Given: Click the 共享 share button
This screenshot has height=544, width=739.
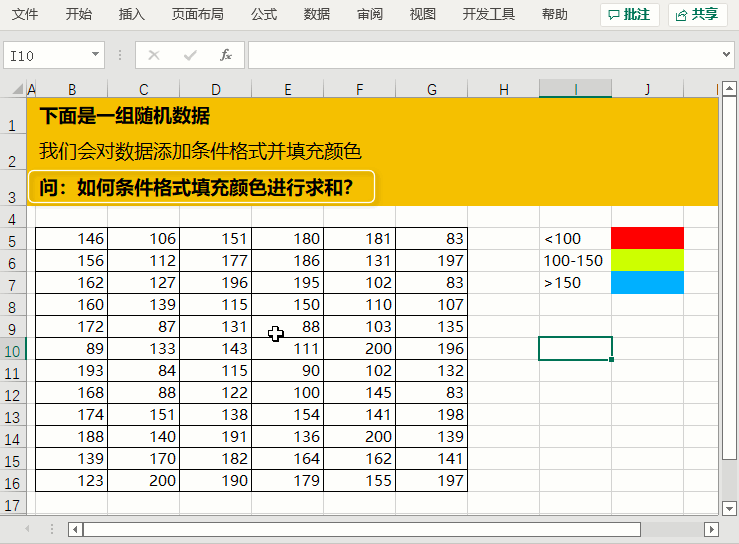Looking at the screenshot, I should click(x=698, y=15).
